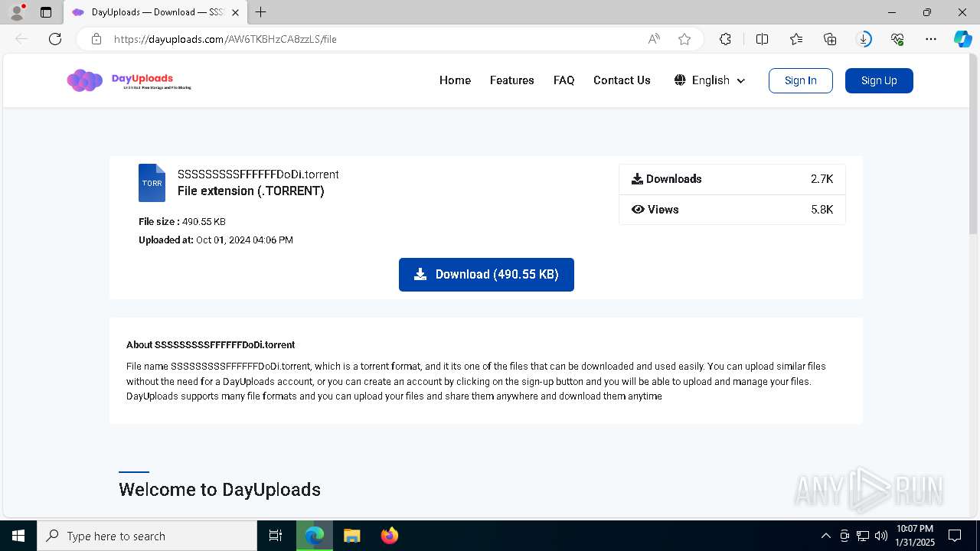
Task: Open Firefox from taskbar
Action: [390, 536]
